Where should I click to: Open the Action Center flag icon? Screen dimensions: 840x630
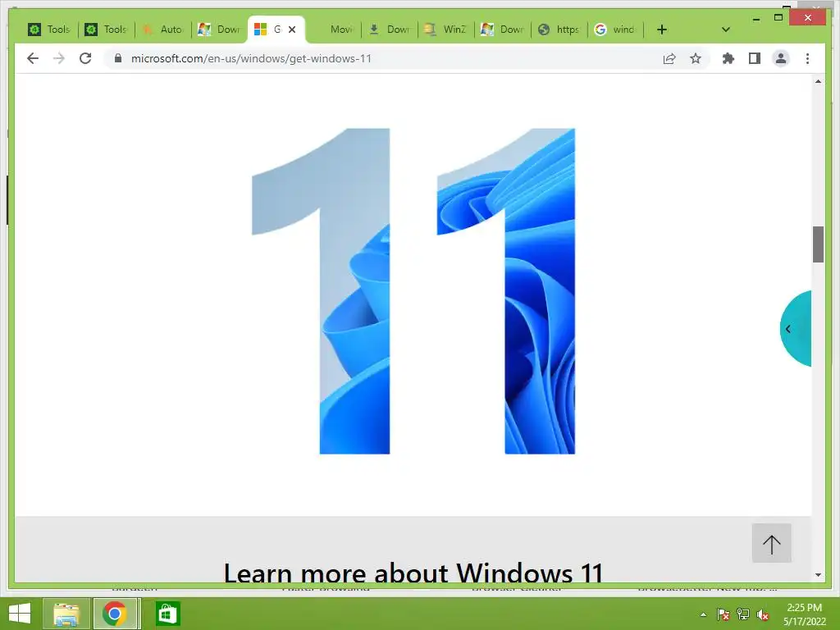(x=724, y=614)
